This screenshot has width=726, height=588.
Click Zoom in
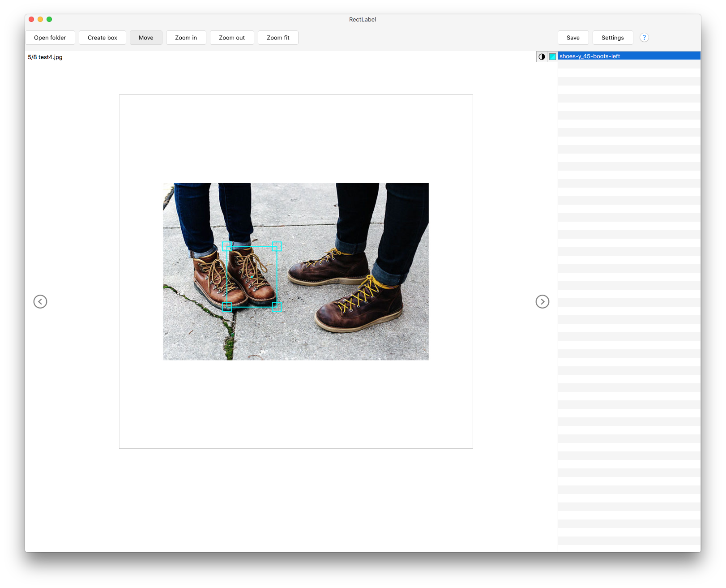[x=186, y=38]
